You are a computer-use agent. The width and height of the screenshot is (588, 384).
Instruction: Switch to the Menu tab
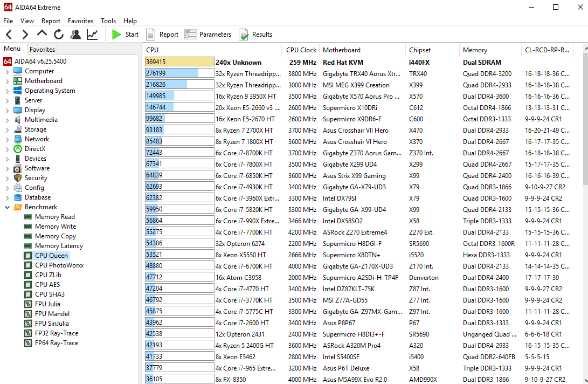pos(12,49)
